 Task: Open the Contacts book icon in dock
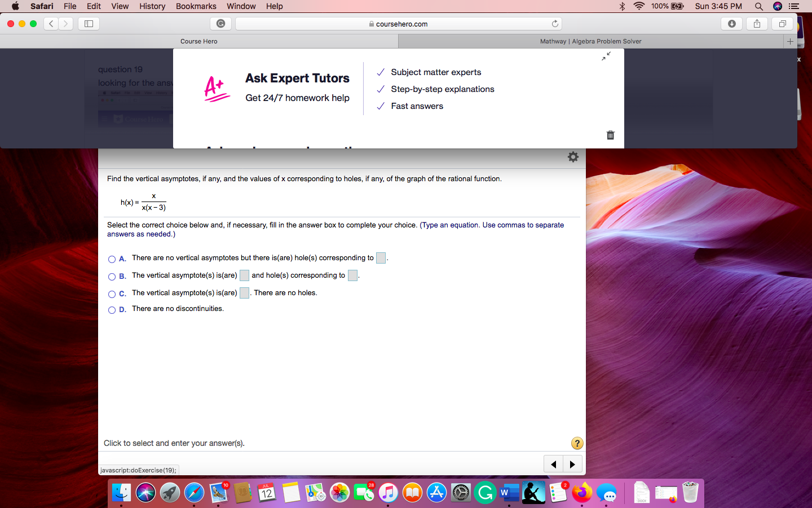[242, 493]
